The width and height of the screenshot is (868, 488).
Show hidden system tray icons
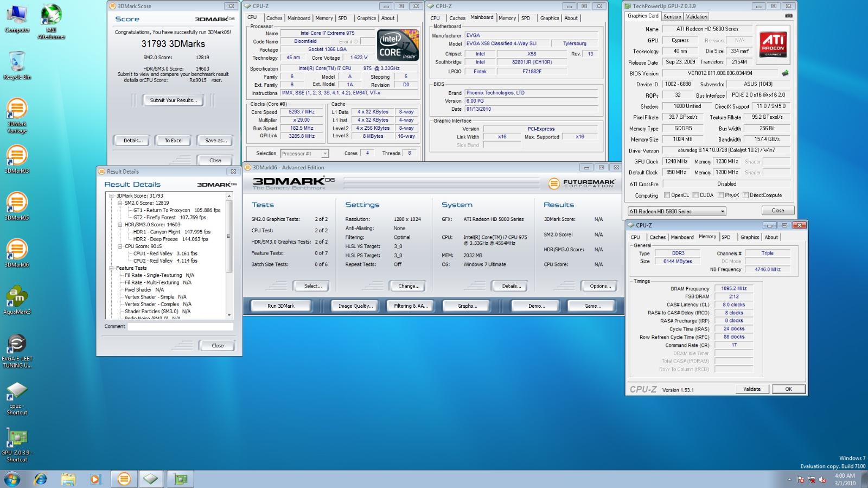[x=789, y=479]
